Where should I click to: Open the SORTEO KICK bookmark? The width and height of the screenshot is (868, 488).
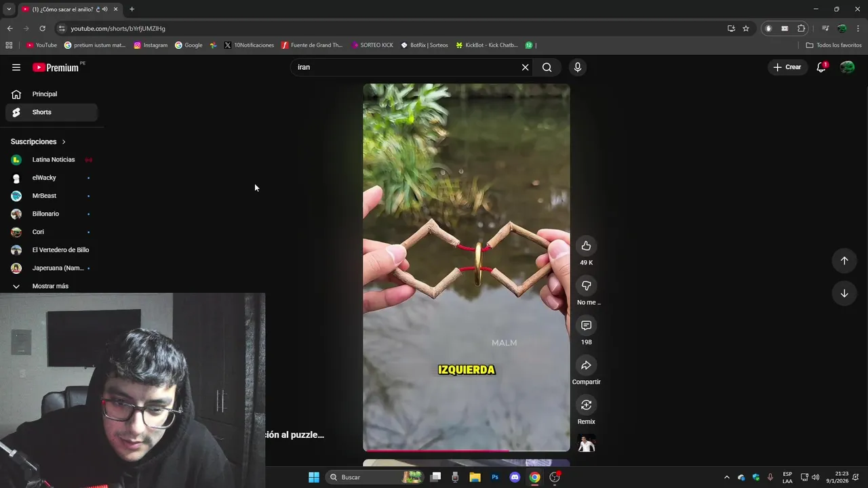[x=372, y=45]
